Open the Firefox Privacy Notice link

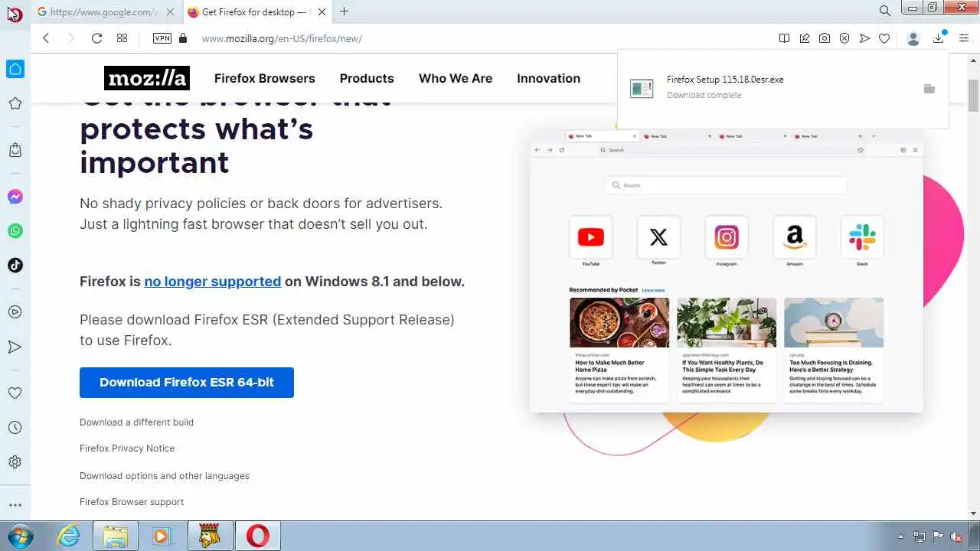(x=127, y=448)
